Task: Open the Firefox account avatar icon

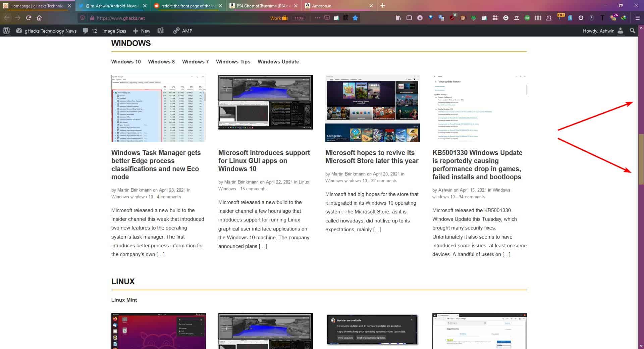Action: click(420, 18)
